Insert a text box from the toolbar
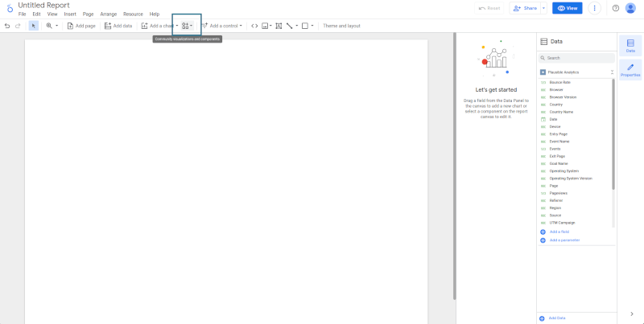Screen dimensions: 644x324 tap(279, 26)
